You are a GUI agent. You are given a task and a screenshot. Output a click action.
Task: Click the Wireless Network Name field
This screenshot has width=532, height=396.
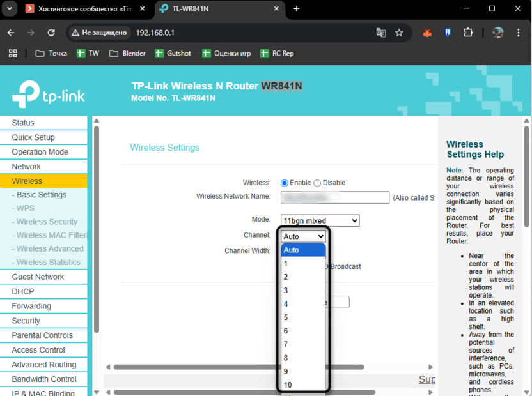pyautogui.click(x=335, y=197)
